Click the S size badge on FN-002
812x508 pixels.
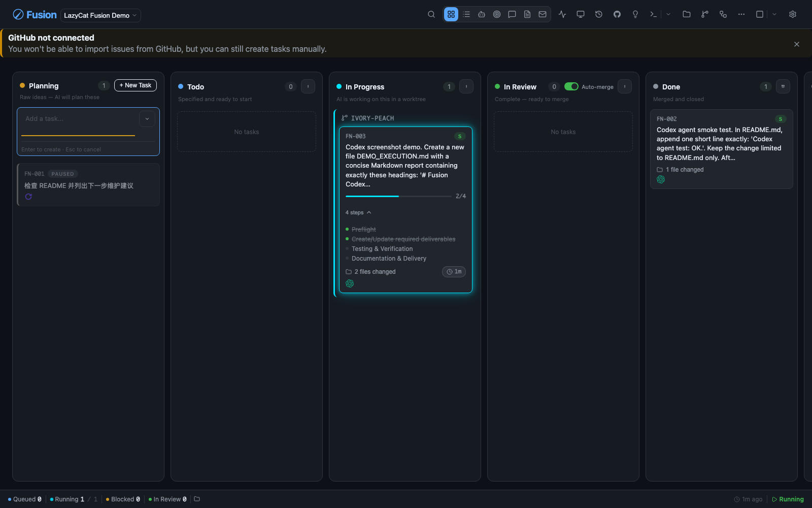pyautogui.click(x=781, y=119)
